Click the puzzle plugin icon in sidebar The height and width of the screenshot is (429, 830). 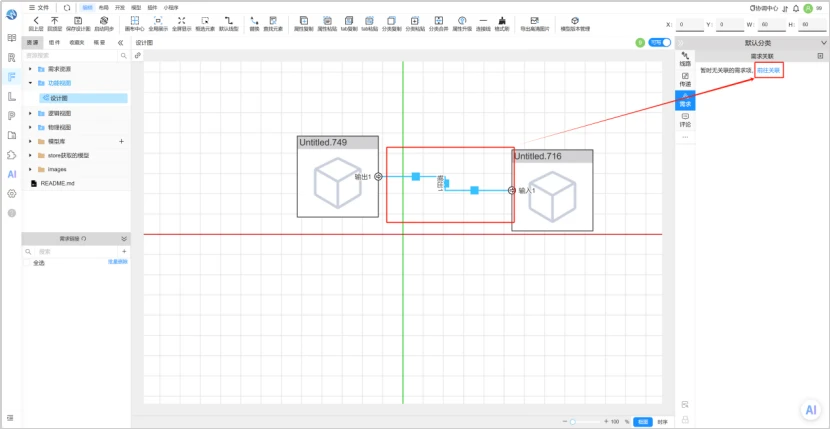pos(12,155)
